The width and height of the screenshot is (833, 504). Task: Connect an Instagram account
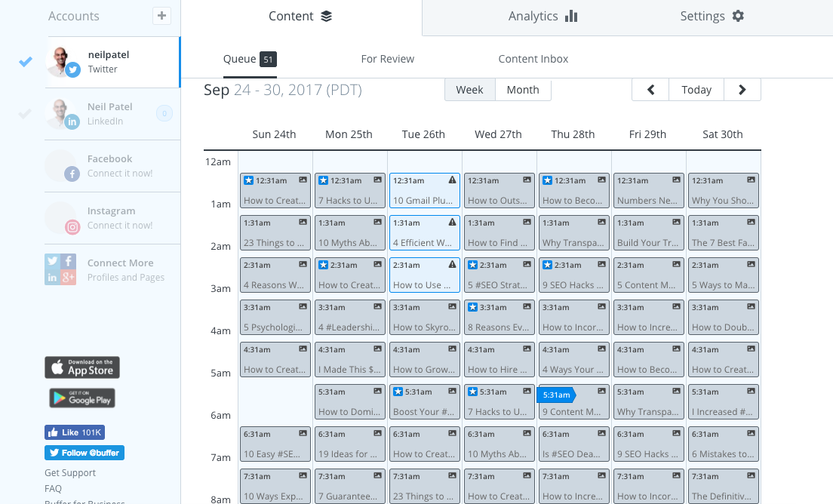tap(112, 218)
